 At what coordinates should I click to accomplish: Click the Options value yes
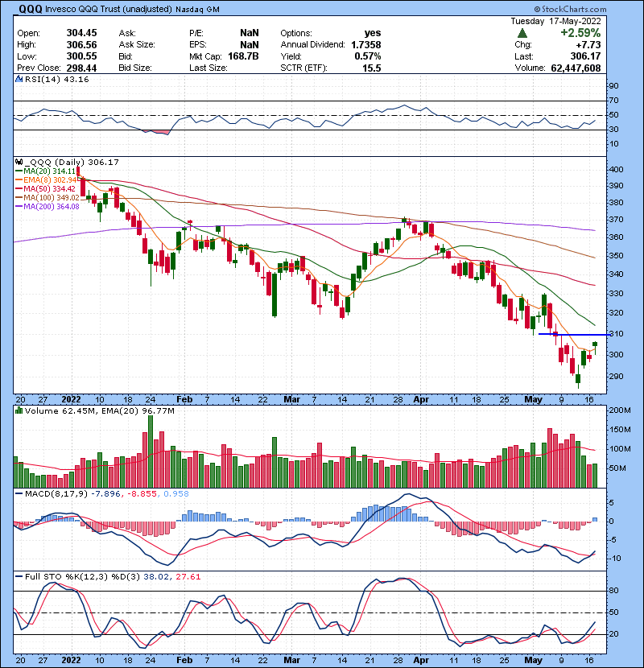(x=373, y=33)
